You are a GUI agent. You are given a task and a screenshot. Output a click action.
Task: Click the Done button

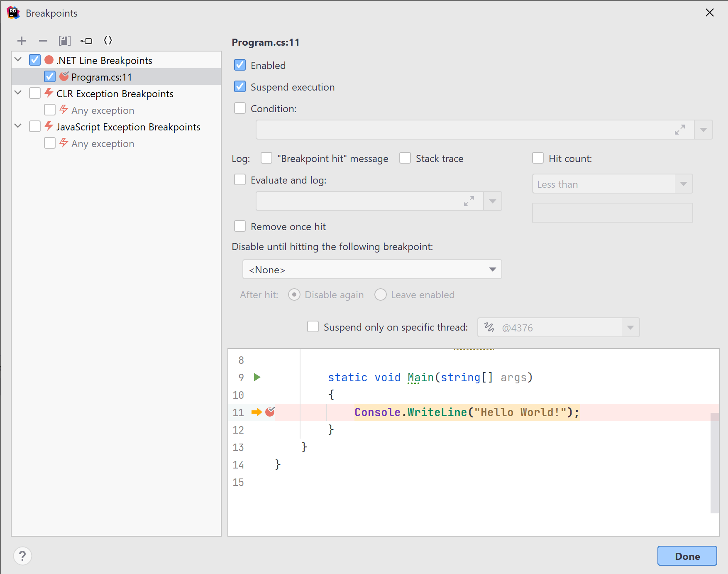pyautogui.click(x=687, y=556)
